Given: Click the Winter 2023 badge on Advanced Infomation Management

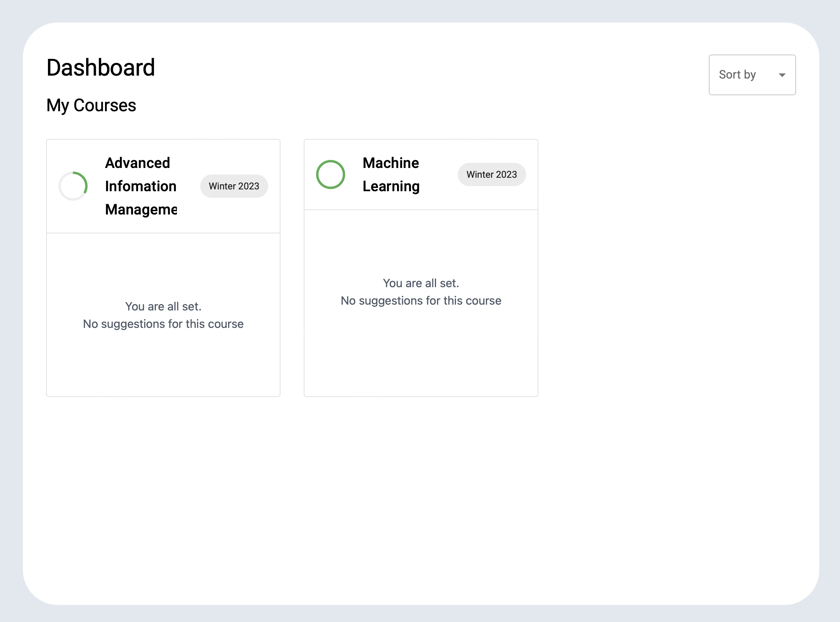Looking at the screenshot, I should point(234,186).
